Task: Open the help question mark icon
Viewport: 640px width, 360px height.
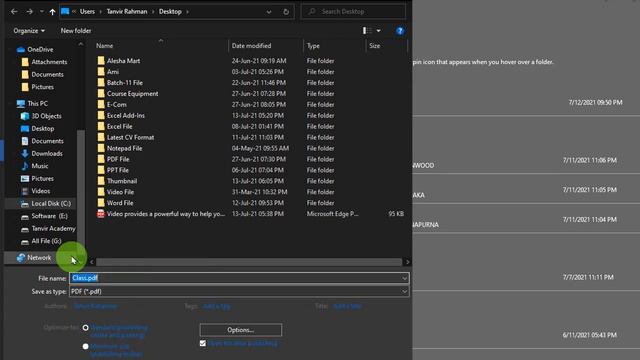Action: (x=400, y=31)
